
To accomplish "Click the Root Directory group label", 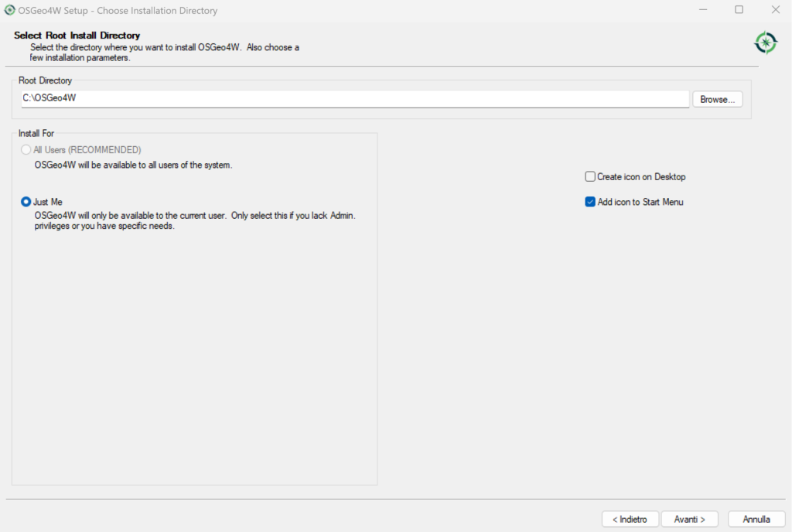I will click(x=45, y=80).
